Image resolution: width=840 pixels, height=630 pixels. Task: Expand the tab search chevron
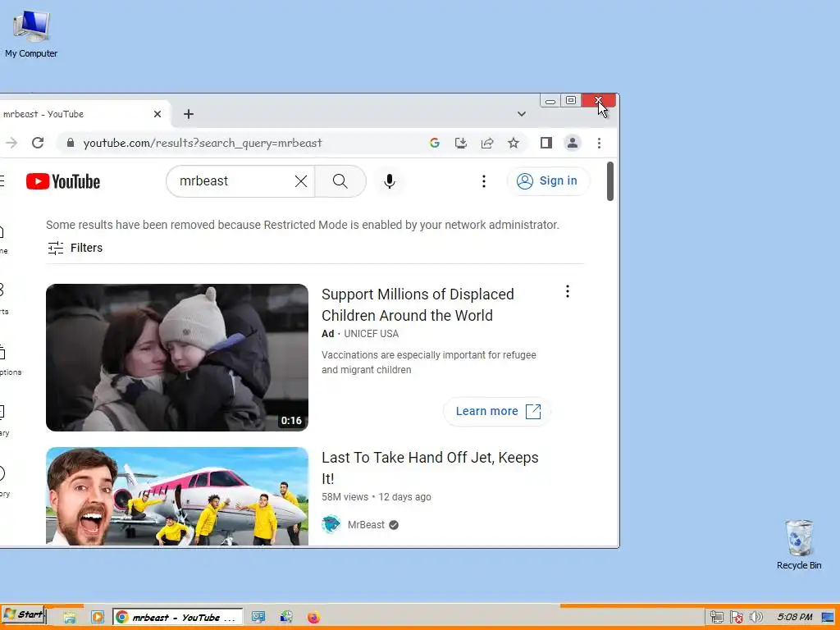[521, 114]
